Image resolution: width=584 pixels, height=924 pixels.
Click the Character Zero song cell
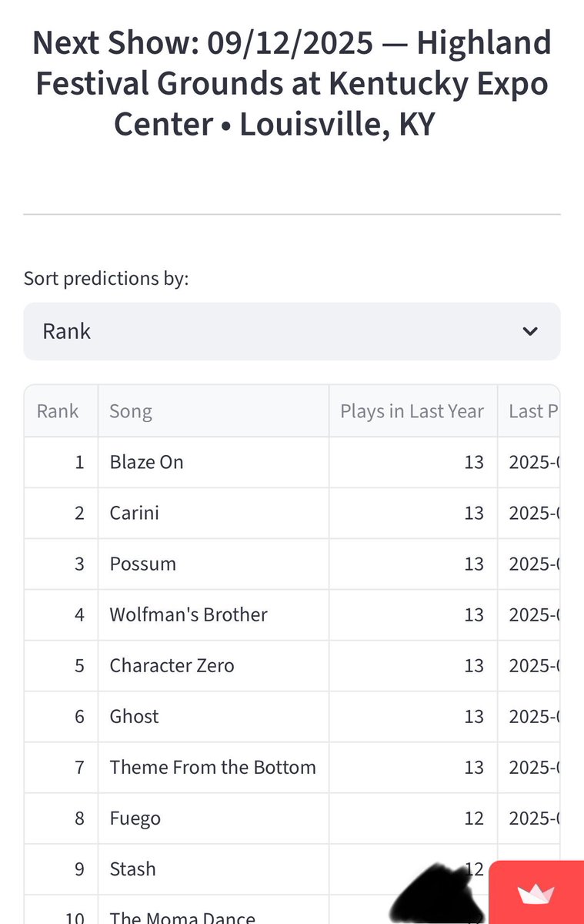[x=172, y=665]
